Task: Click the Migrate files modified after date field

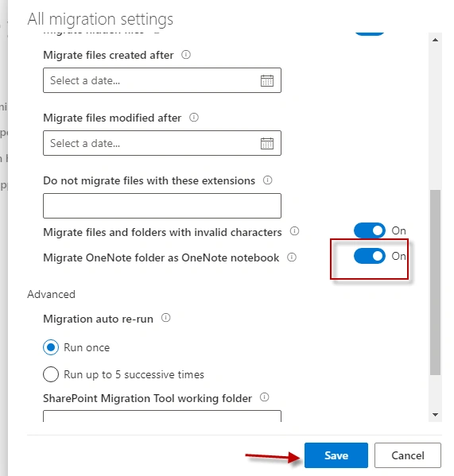Action: click(162, 143)
